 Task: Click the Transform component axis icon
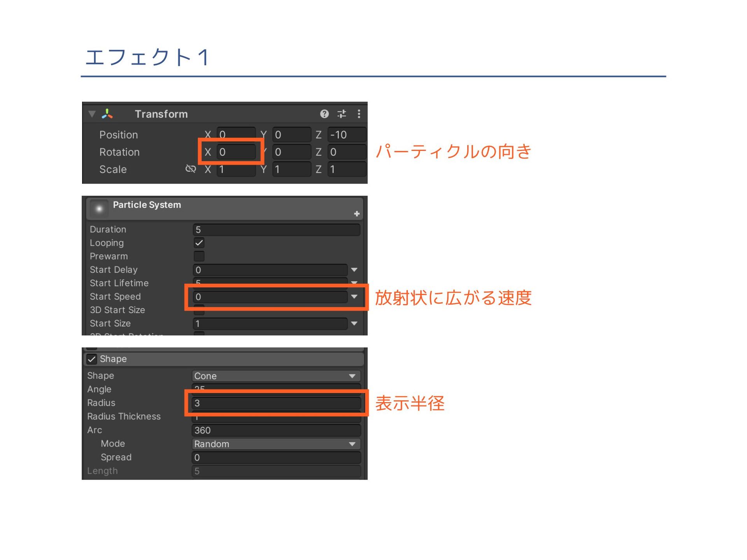point(107,114)
